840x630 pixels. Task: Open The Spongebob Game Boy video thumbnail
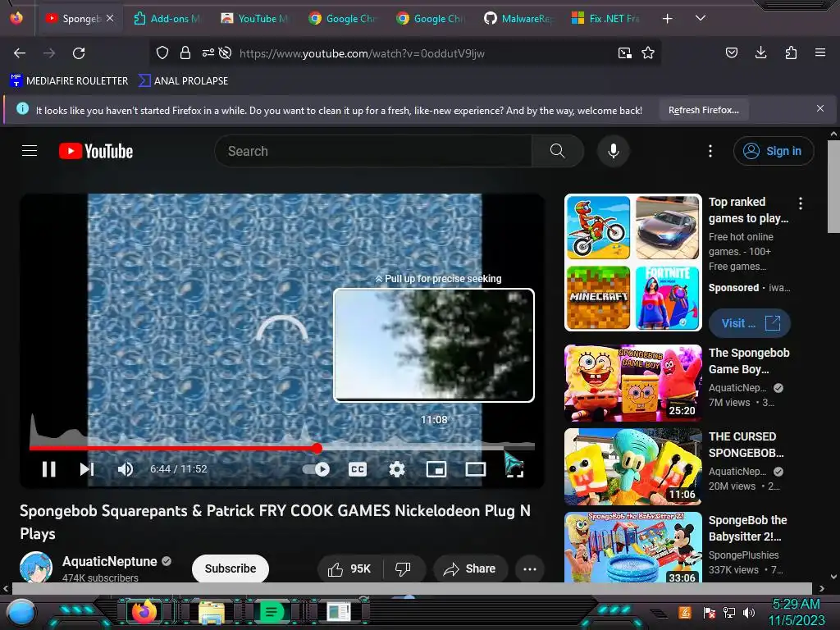pos(632,383)
